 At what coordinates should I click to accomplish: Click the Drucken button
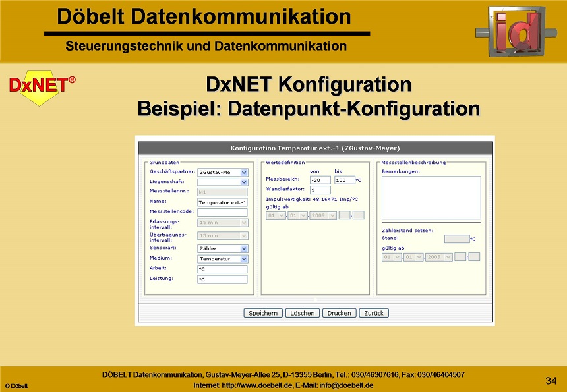(339, 313)
